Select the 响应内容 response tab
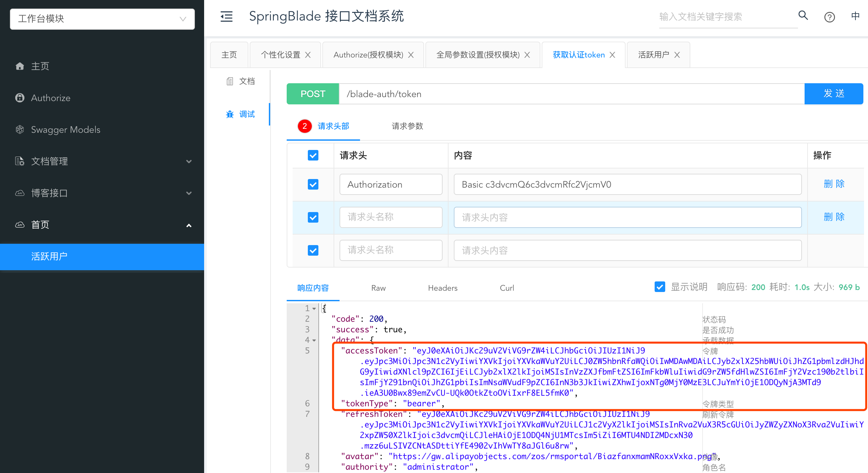This screenshot has height=473, width=868. click(x=313, y=288)
